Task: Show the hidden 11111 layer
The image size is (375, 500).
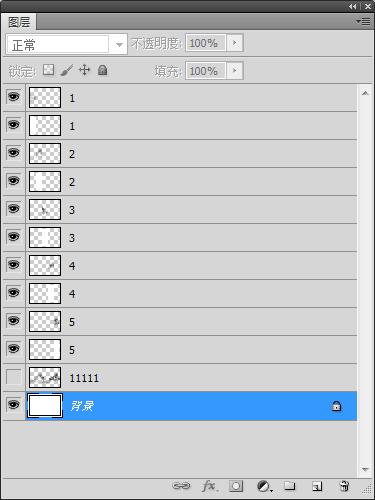Action: tap(14, 377)
